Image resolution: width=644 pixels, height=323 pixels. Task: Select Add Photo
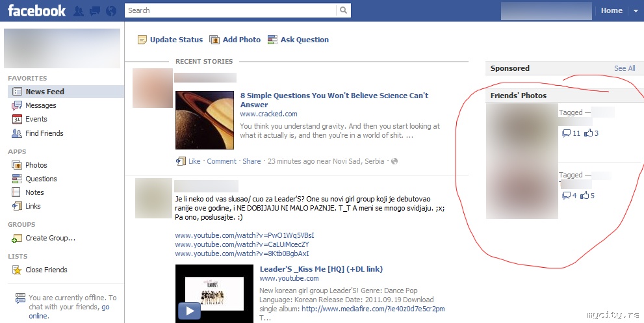pyautogui.click(x=242, y=40)
